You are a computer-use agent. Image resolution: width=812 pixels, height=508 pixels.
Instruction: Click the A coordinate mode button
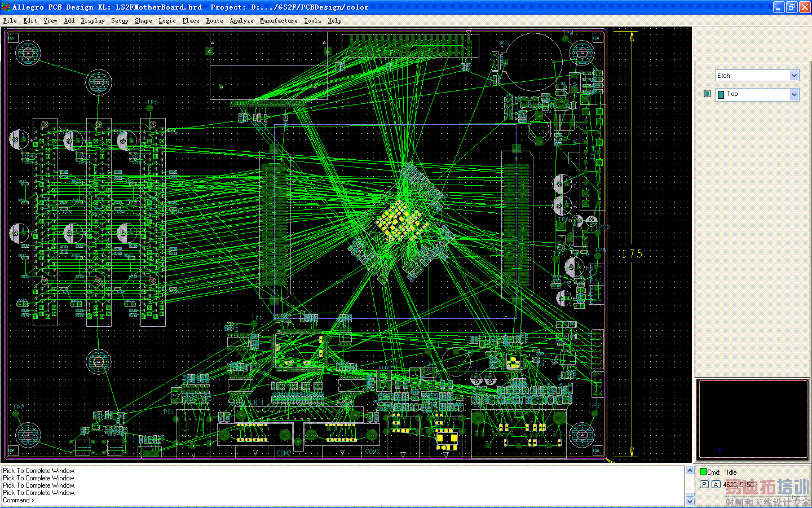click(x=716, y=484)
